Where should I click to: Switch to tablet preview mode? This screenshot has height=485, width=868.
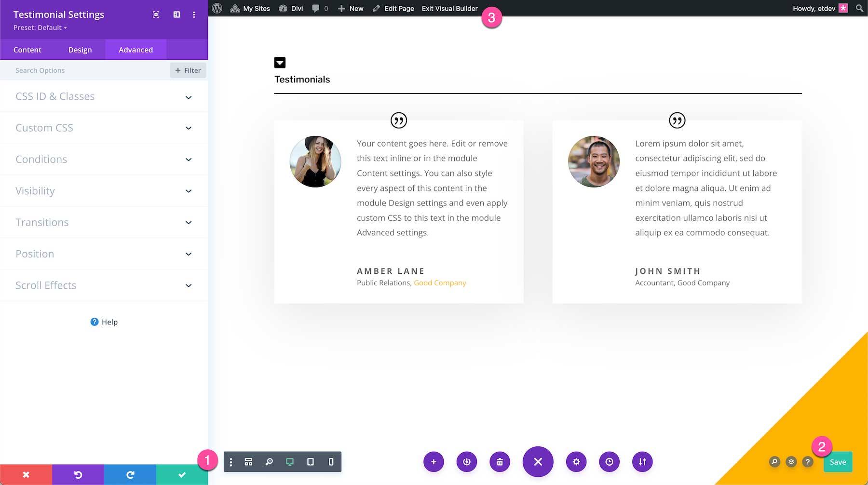310,461
